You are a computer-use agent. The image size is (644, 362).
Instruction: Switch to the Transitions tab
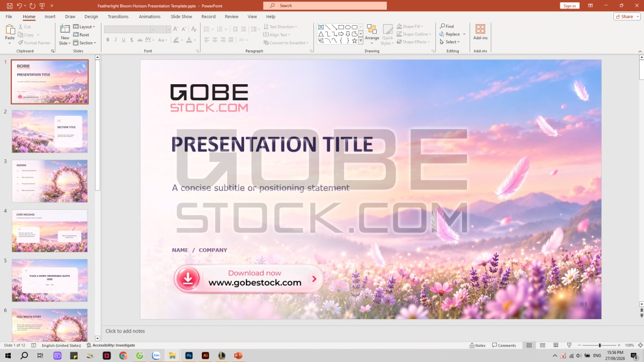coord(118,17)
